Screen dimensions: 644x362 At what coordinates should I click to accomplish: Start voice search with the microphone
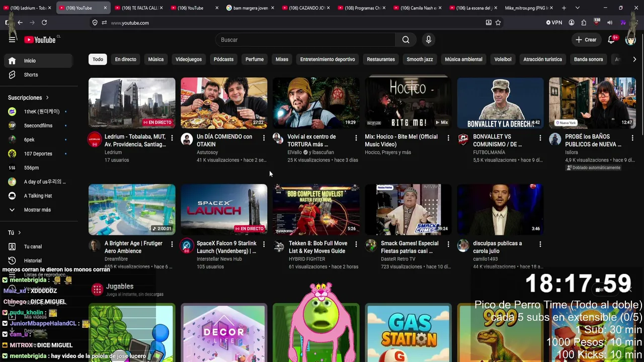[429, 40]
